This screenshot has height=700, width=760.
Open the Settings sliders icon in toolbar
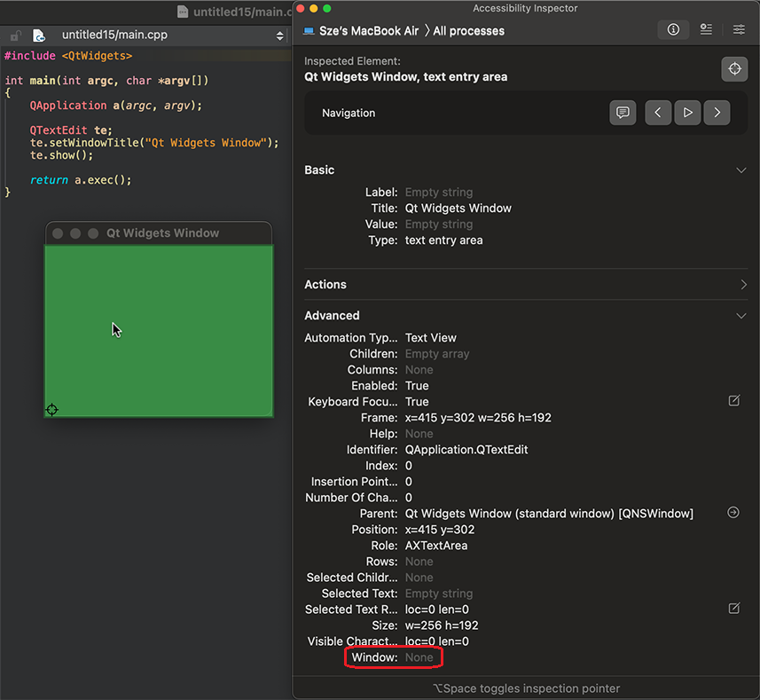[x=739, y=29]
